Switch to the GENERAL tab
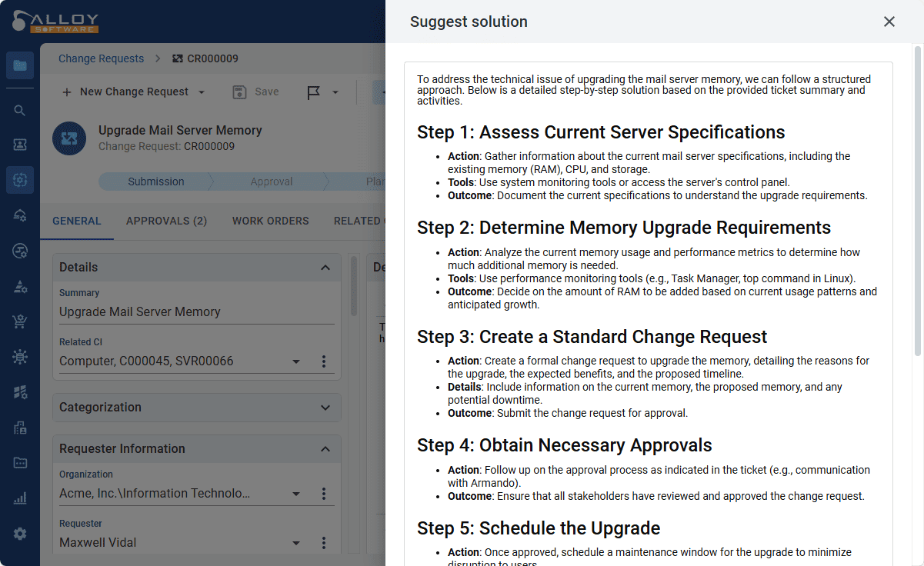Viewport: 924px width, 566px height. 77,221
